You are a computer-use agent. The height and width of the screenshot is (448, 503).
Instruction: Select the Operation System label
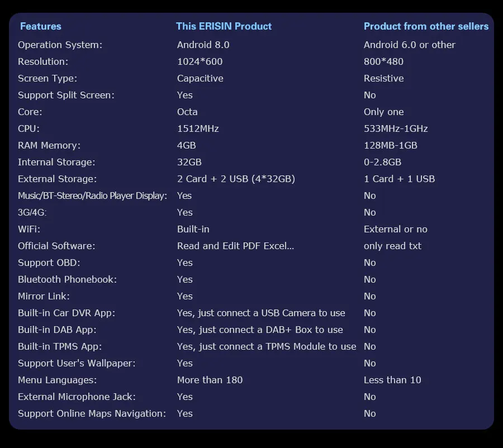(x=60, y=45)
